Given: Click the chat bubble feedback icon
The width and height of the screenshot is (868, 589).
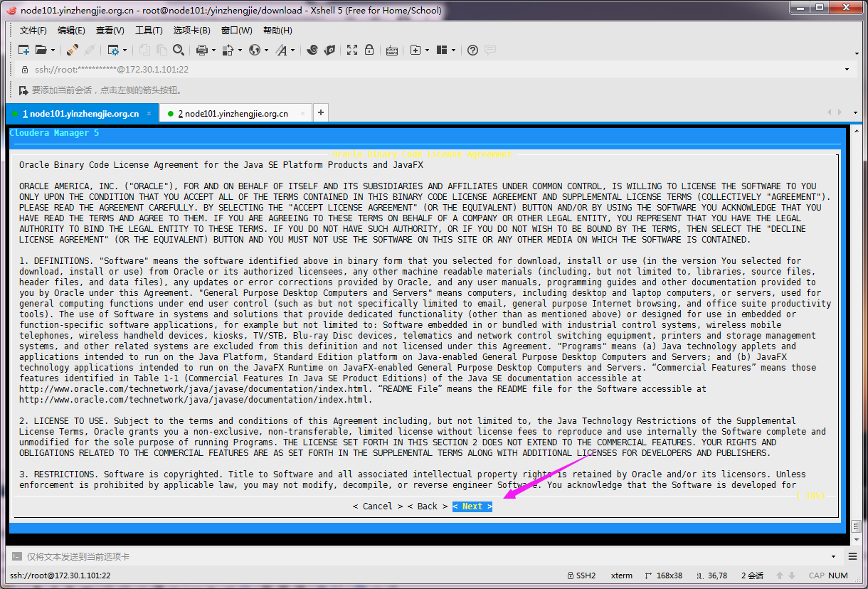Looking at the screenshot, I should [x=490, y=50].
